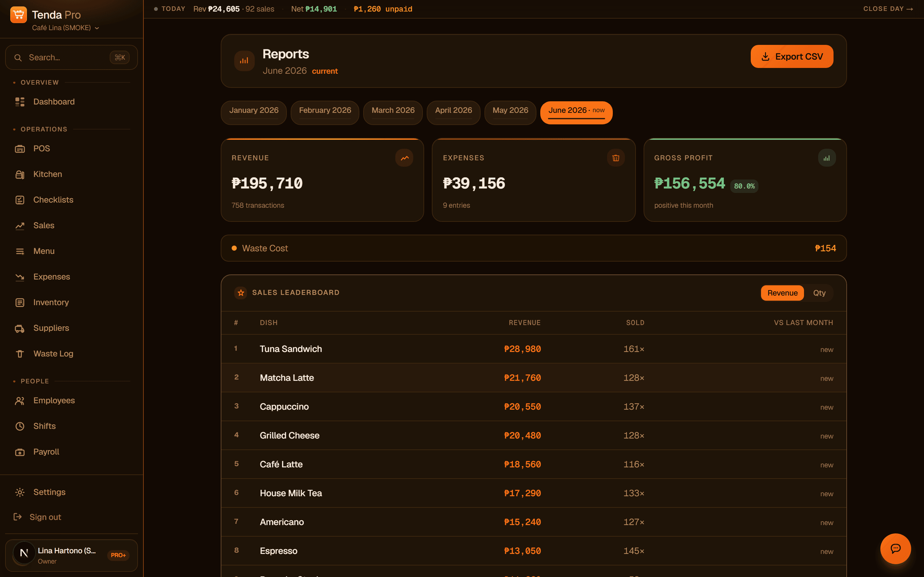Screen dimensions: 924x577
Task: Click the Expenses card trash icon
Action: 615,158
